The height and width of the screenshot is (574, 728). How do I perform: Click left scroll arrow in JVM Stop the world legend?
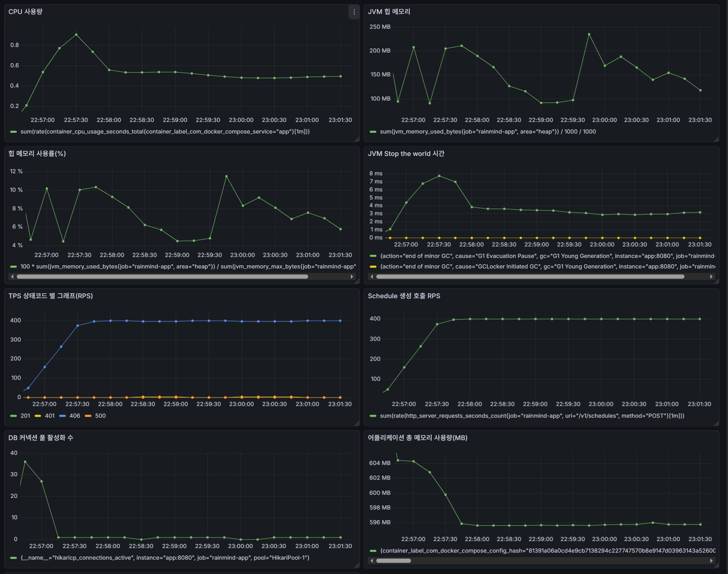pos(372,276)
